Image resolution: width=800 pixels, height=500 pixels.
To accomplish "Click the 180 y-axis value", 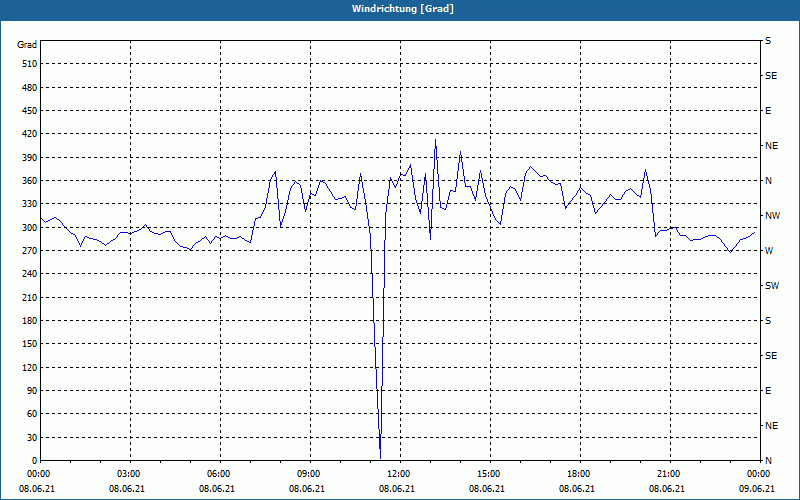I will pos(30,321).
